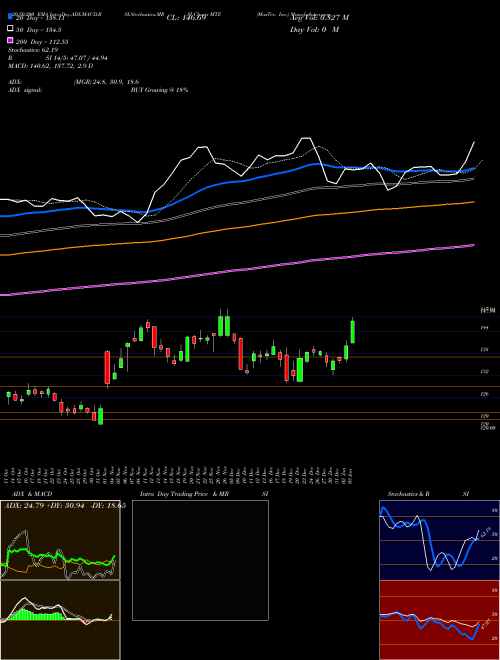This screenshot has width=500, height=660.
Task: Click the 144 price axis label
Action: coord(484,327)
